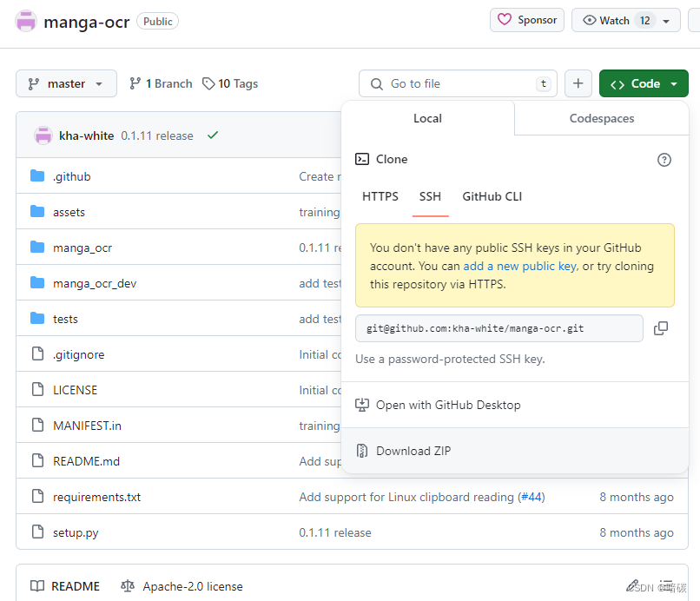This screenshot has height=601, width=700.
Task: Click the .github folder icon
Action: click(37, 176)
